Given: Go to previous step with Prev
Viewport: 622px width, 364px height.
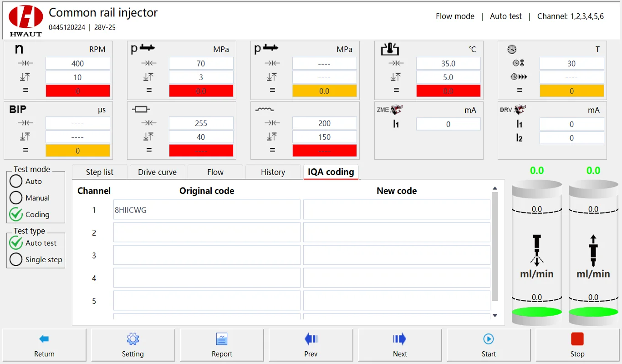Looking at the screenshot, I should [311, 339].
